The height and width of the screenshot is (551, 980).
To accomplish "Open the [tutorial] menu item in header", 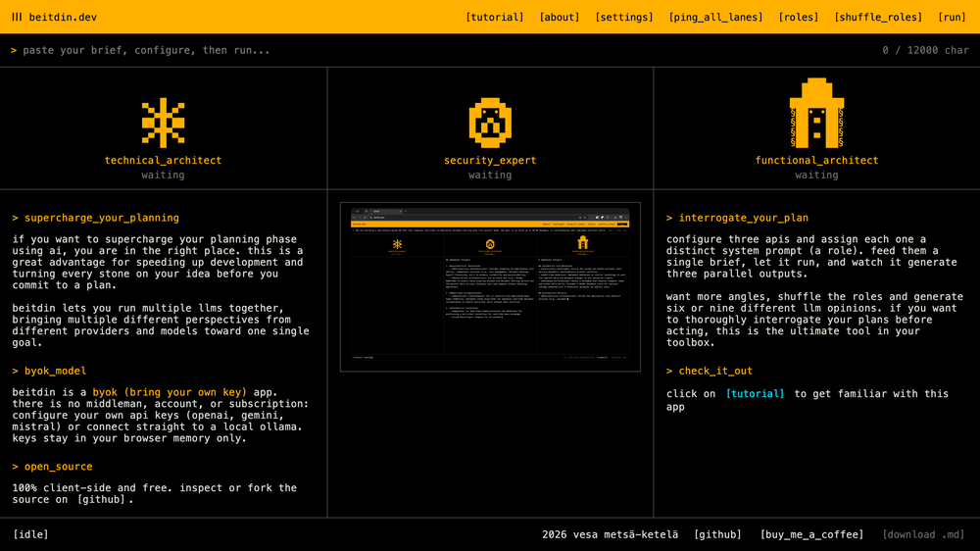I will point(494,17).
